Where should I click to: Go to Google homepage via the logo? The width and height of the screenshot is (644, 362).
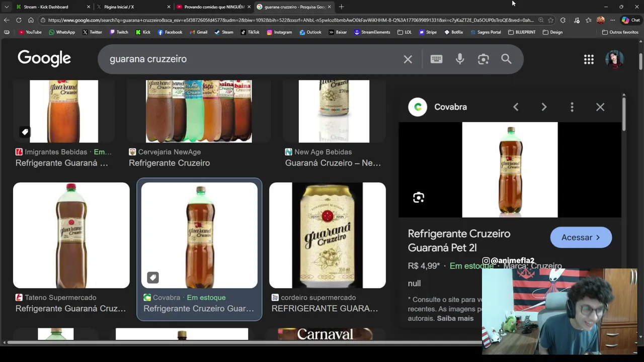click(44, 58)
